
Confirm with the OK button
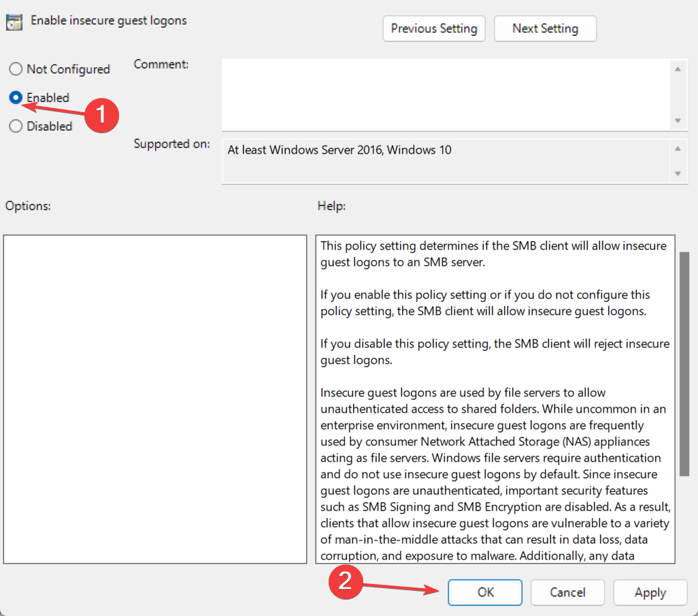(485, 592)
